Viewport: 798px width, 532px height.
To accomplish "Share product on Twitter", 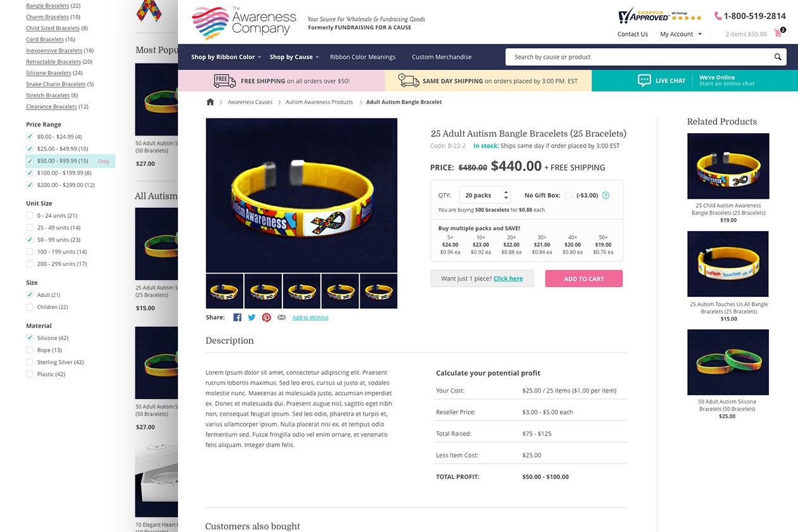I will (251, 317).
